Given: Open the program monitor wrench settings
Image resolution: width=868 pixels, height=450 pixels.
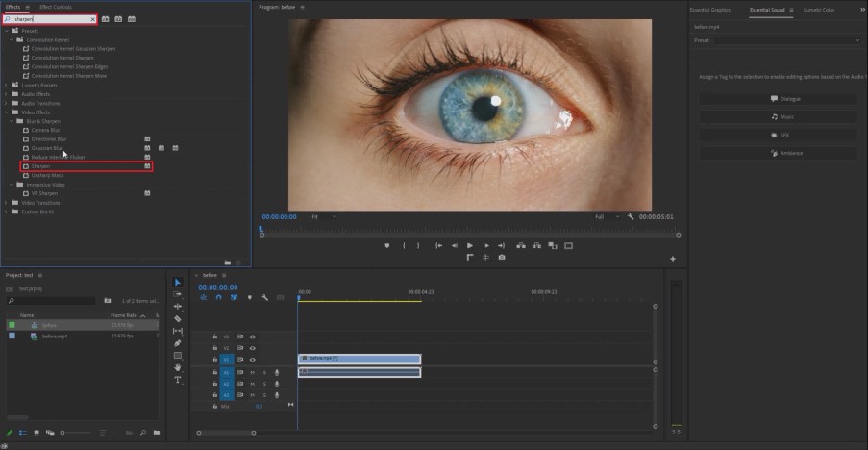Looking at the screenshot, I should coord(631,217).
